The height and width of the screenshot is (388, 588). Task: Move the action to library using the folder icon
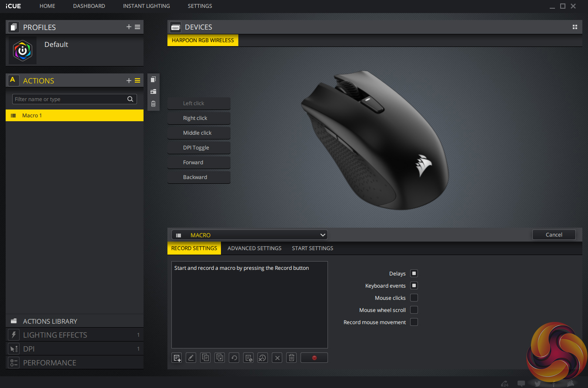coord(153,92)
